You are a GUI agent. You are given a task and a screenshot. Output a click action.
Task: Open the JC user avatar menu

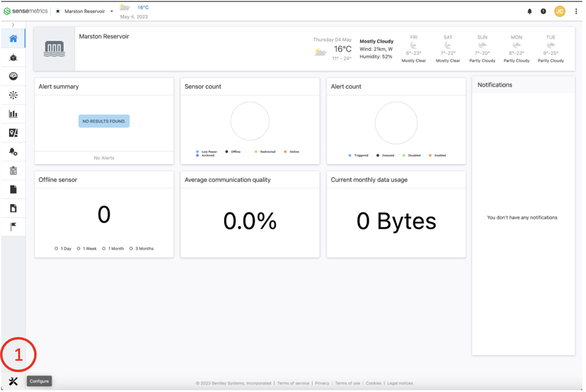pos(559,11)
